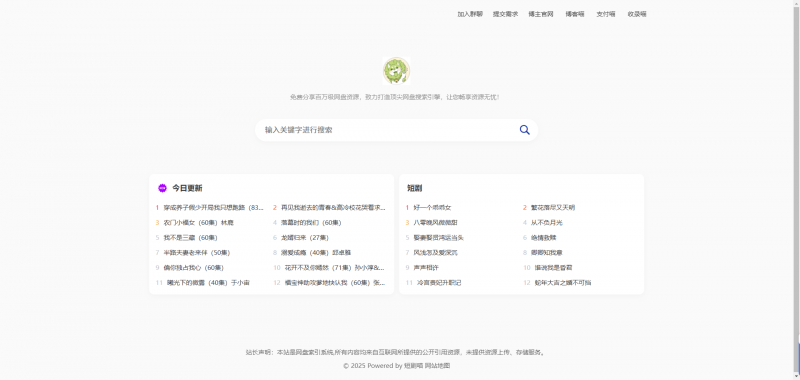Open 繁花落尽又天明 in 短剧 list
Image resolution: width=800 pixels, height=380 pixels.
click(553, 208)
